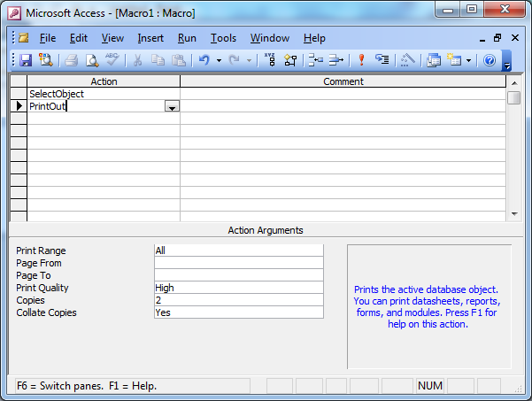
Task: Click the New Object toolbar icon
Action: coord(454,59)
